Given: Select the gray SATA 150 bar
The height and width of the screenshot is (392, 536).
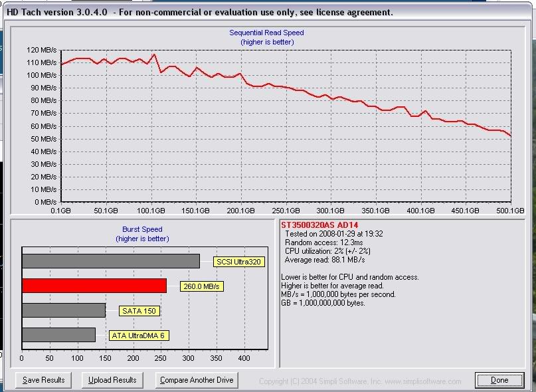Looking at the screenshot, I should (64, 310).
